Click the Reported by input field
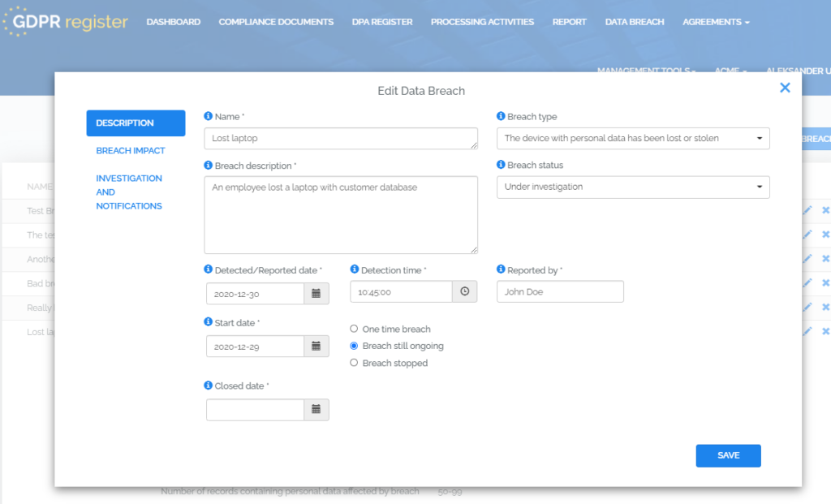Screen dimensions: 831x504 [x=560, y=291]
